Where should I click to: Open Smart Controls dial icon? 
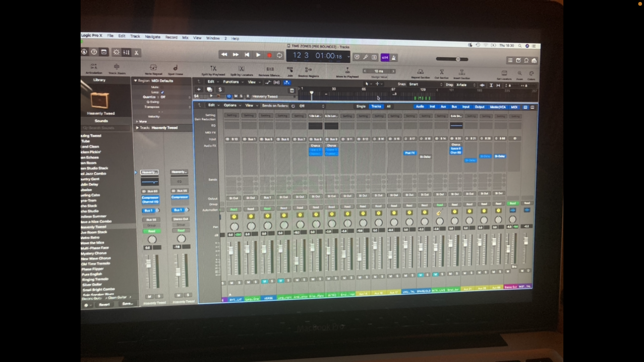pyautogui.click(x=116, y=52)
